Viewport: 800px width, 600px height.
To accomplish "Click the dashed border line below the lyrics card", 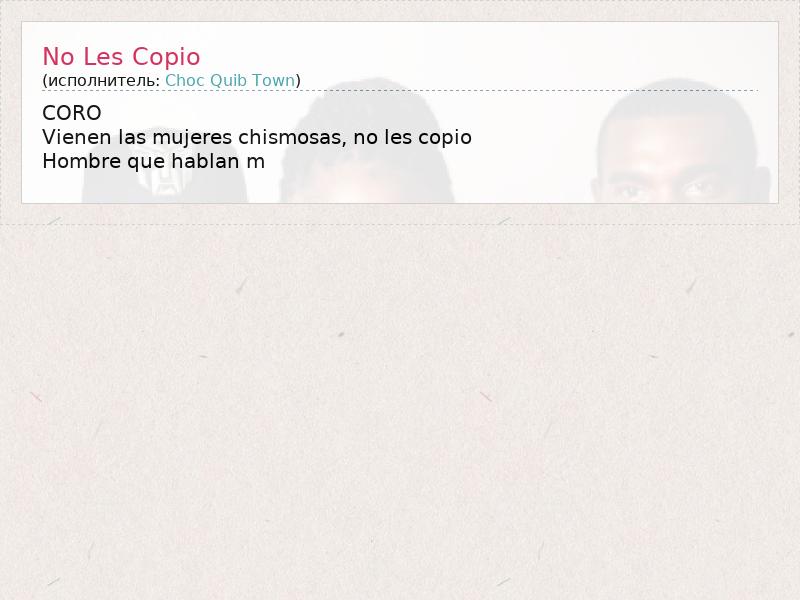I will [x=400, y=224].
